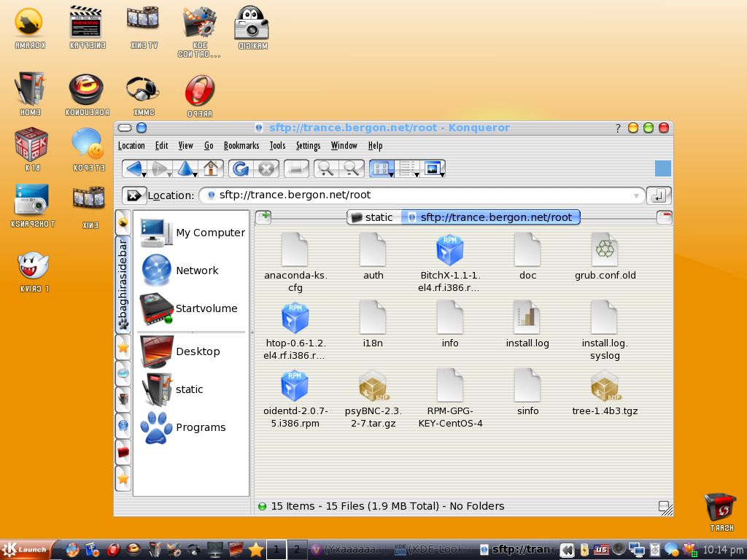Select the tree-1.4b3.tgz archive
The width and height of the screenshot is (747, 560).
point(605,393)
